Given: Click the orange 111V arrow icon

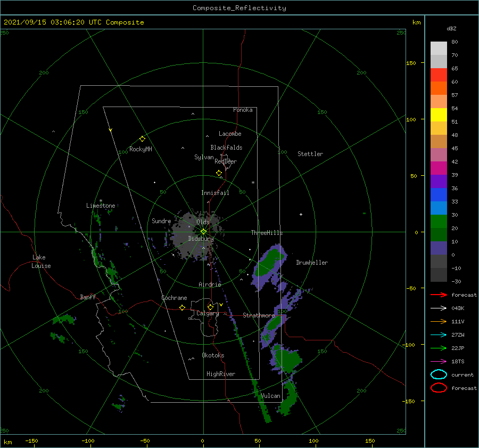Looking at the screenshot, I should pos(439,321).
